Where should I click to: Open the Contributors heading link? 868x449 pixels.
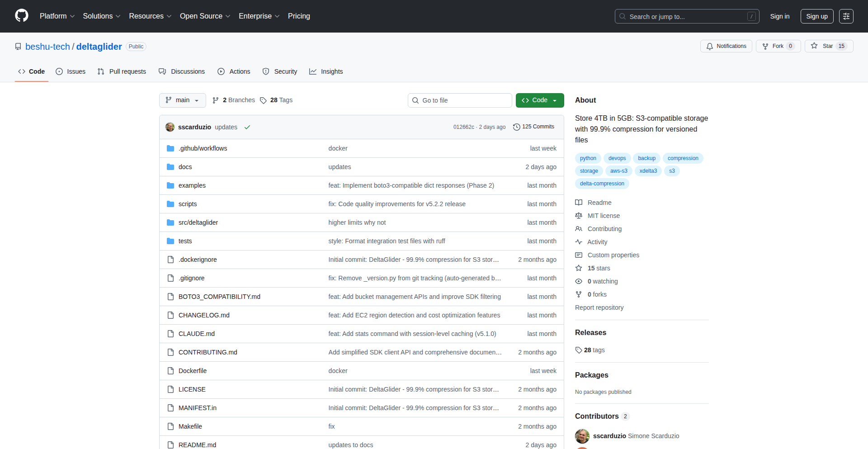(602, 416)
